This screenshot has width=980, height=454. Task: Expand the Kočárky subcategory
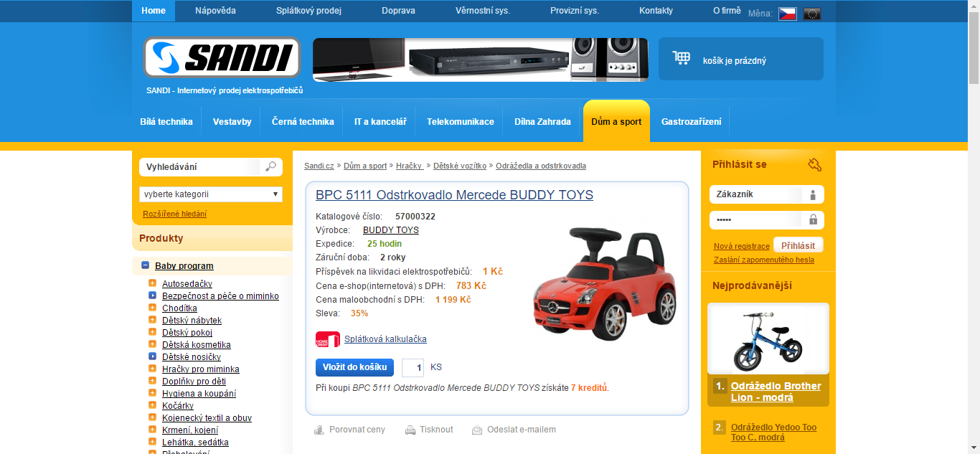pyautogui.click(x=152, y=406)
